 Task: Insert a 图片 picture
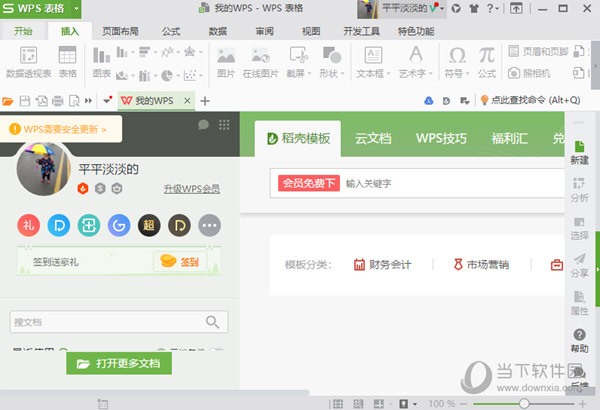pos(226,62)
